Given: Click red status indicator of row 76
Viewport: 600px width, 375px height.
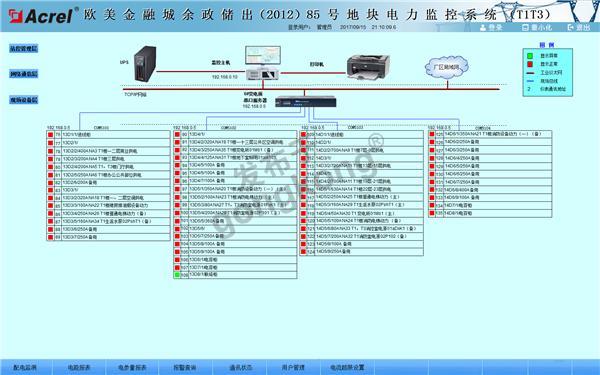Looking at the screenshot, I should pyautogui.click(x=51, y=135).
